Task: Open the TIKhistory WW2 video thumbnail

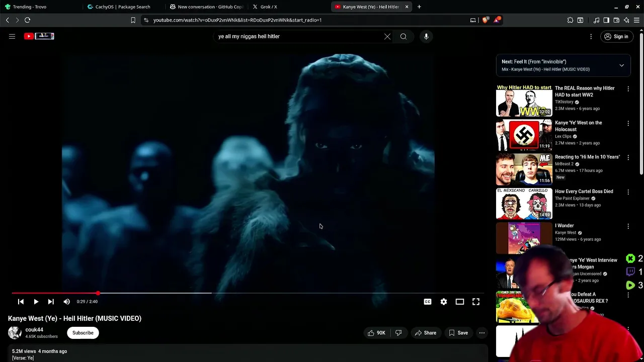Action: pos(524,101)
